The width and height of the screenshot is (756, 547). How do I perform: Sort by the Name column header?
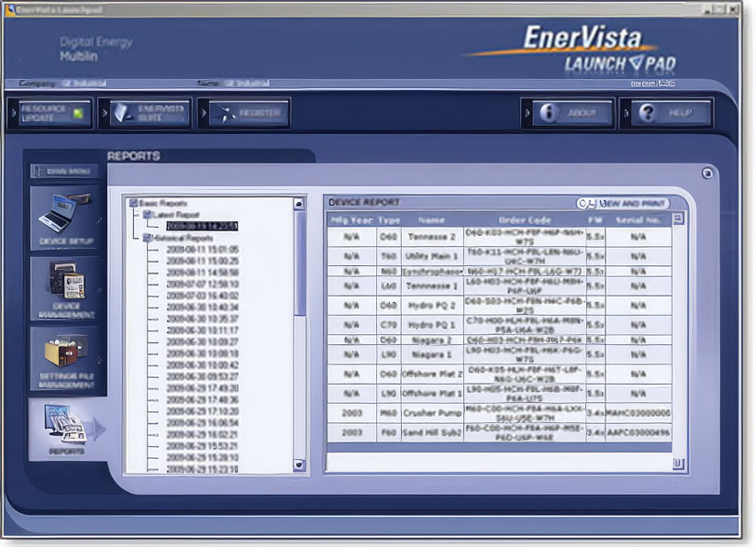pyautogui.click(x=431, y=220)
